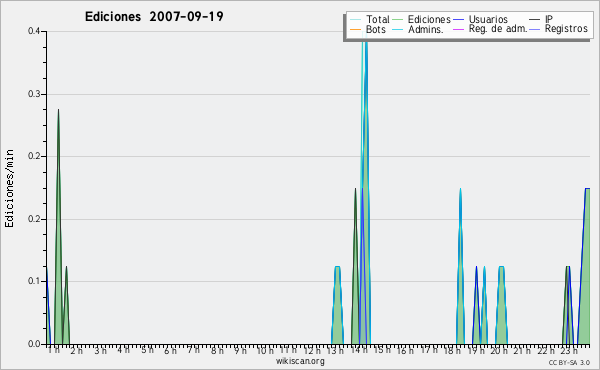Click the '6 h' x-axis label

pos(170,350)
